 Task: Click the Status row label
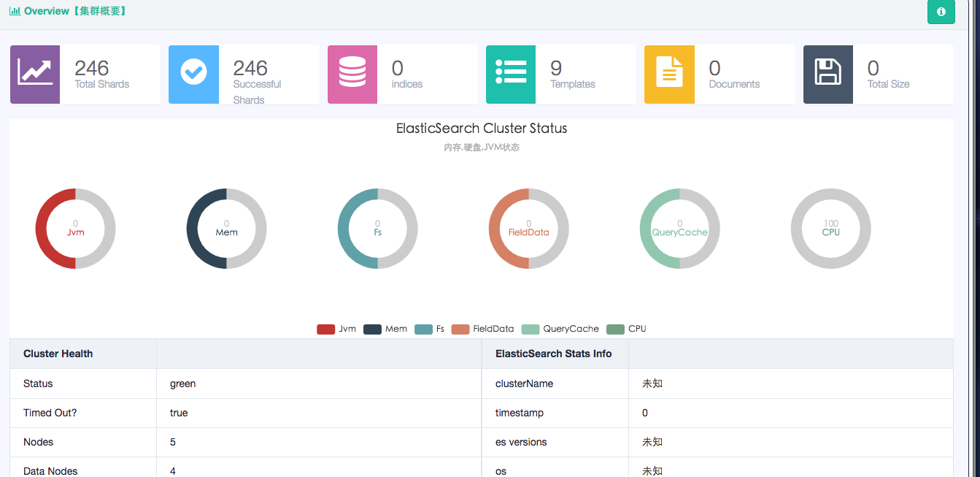click(38, 383)
